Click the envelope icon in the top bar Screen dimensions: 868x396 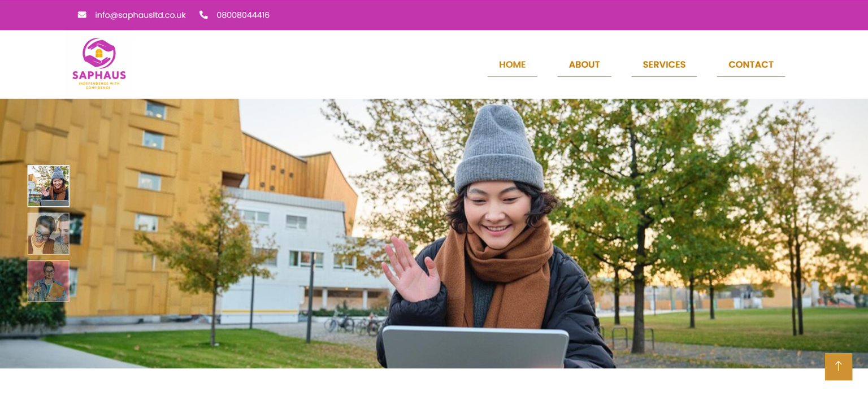pos(82,15)
